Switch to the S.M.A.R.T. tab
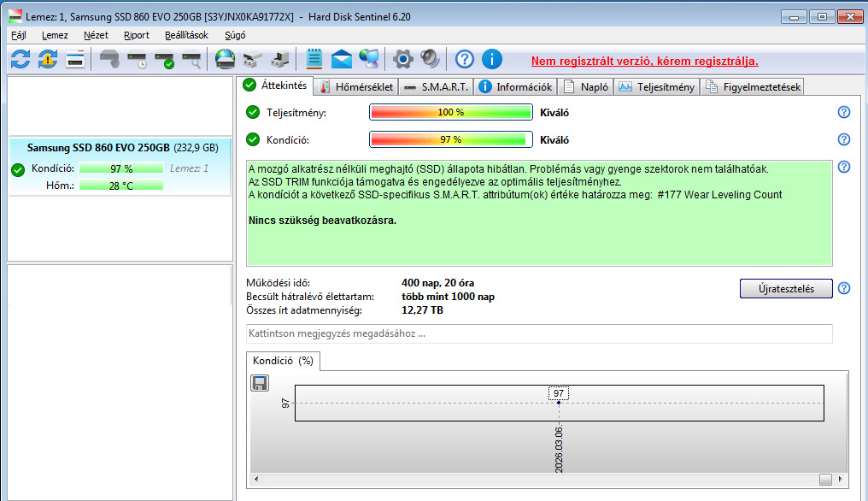The image size is (868, 501). click(x=436, y=87)
